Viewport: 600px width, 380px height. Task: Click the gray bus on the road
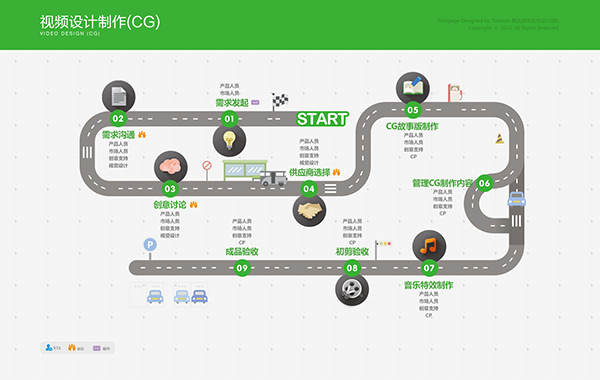[x=273, y=178]
